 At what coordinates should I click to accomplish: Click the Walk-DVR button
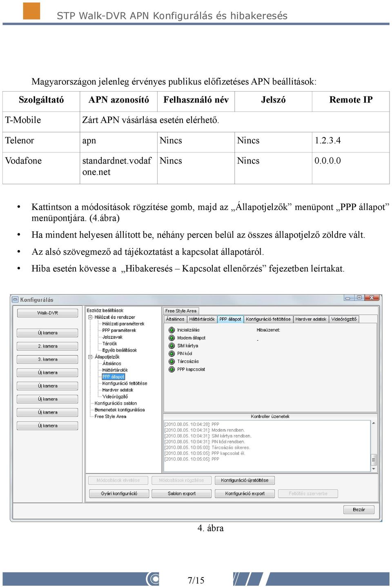pos(47,313)
